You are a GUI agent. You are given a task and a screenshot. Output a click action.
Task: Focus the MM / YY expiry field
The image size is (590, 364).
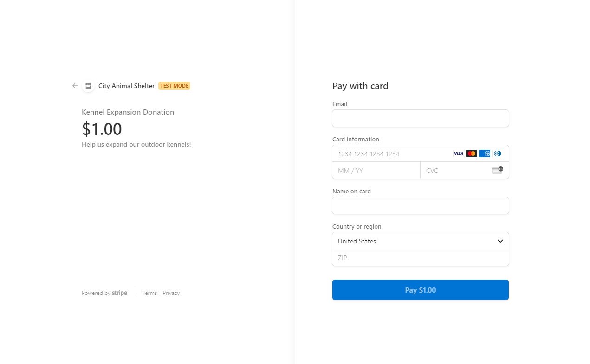click(376, 170)
